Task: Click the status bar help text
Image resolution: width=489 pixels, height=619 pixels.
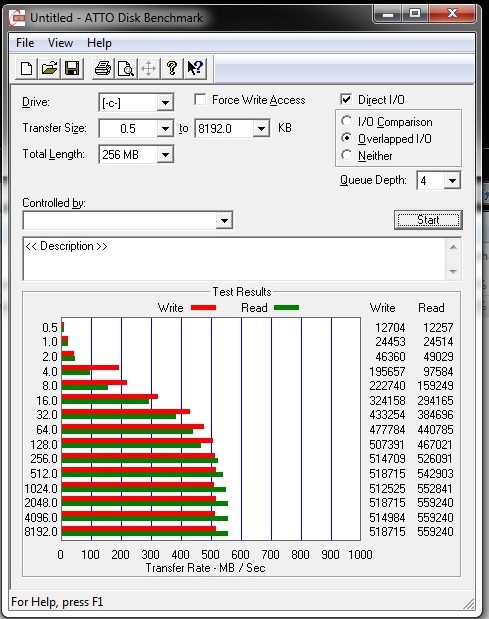Action: (57, 602)
